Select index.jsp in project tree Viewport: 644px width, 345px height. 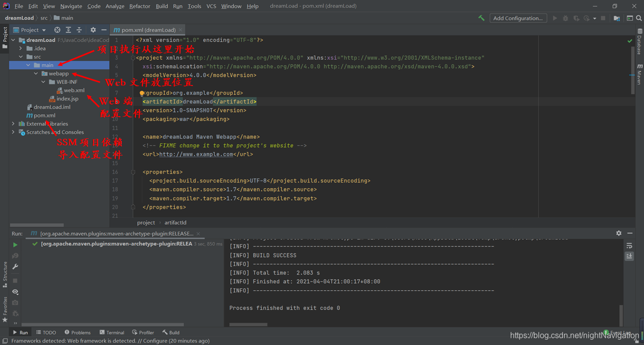(x=63, y=99)
